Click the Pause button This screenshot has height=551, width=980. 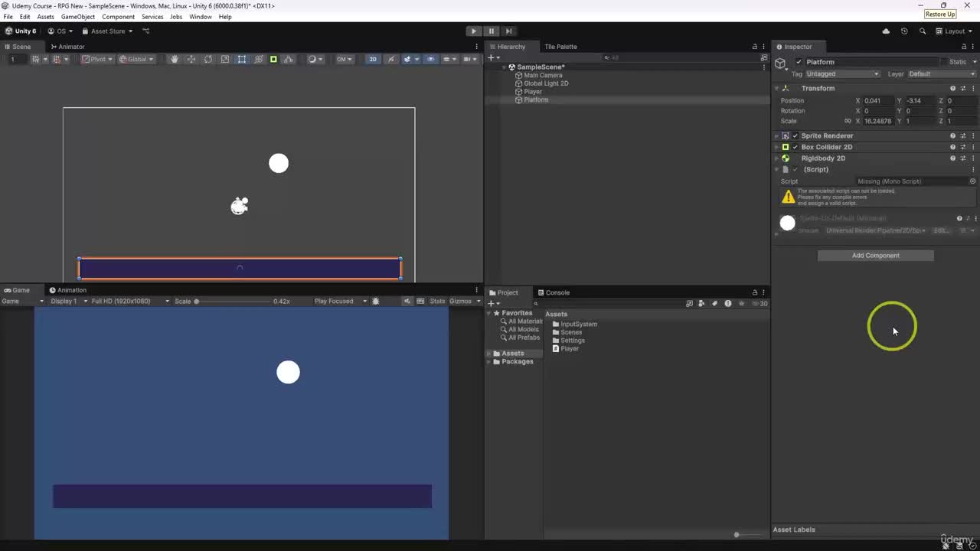(x=491, y=31)
